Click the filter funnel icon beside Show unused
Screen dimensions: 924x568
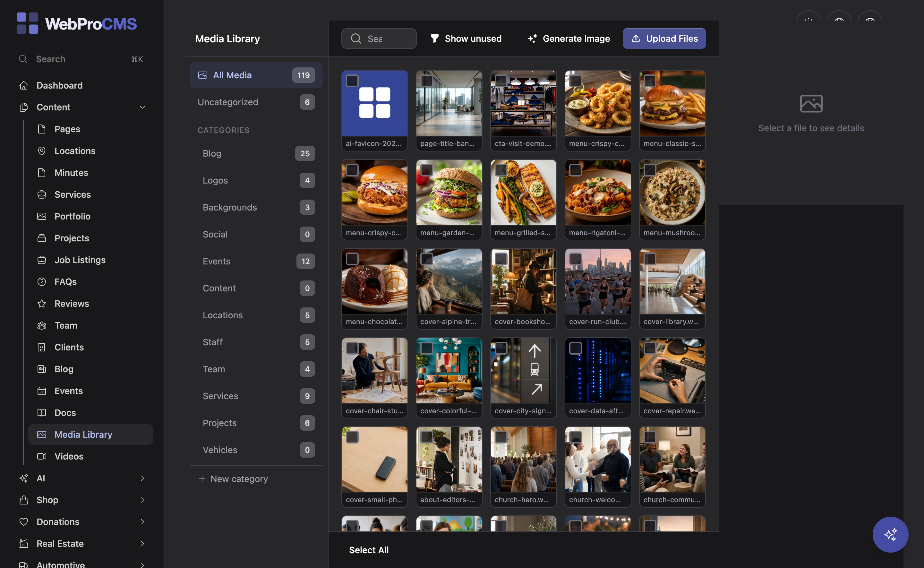tap(434, 38)
